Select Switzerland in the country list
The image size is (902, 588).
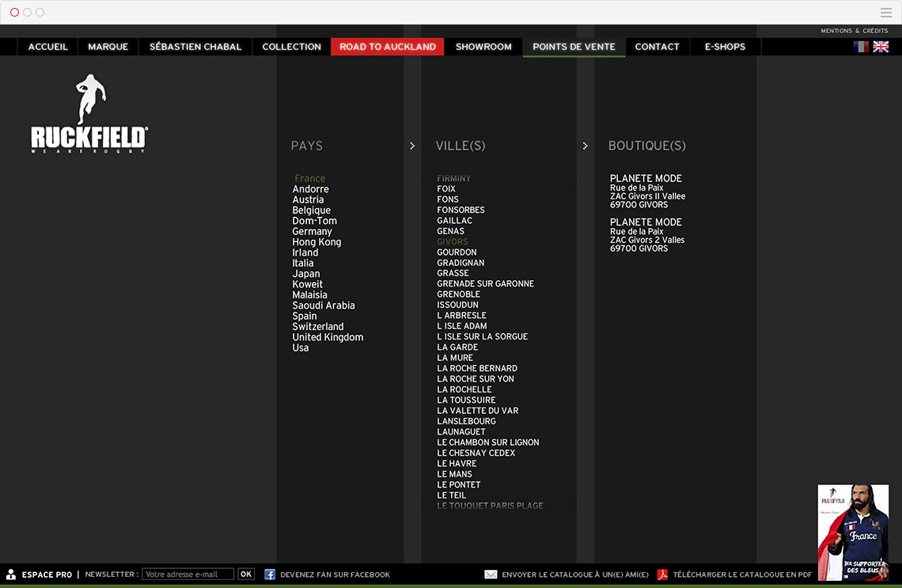pyautogui.click(x=317, y=327)
